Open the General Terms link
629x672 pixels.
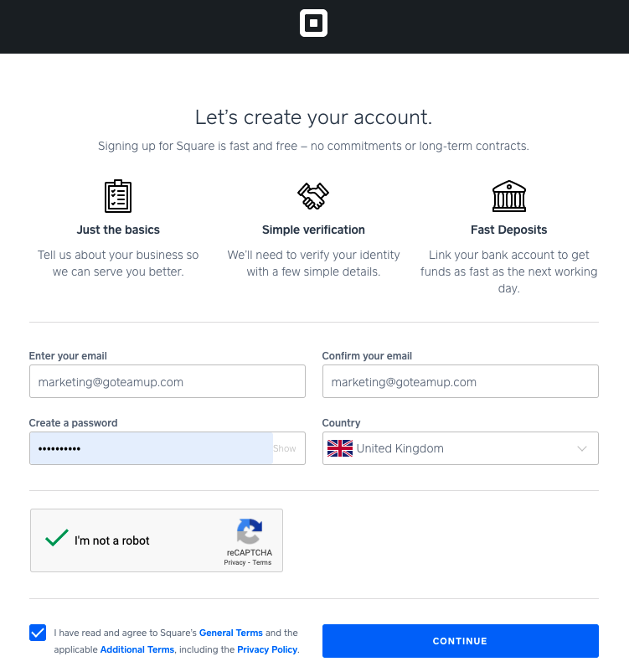[x=231, y=633]
